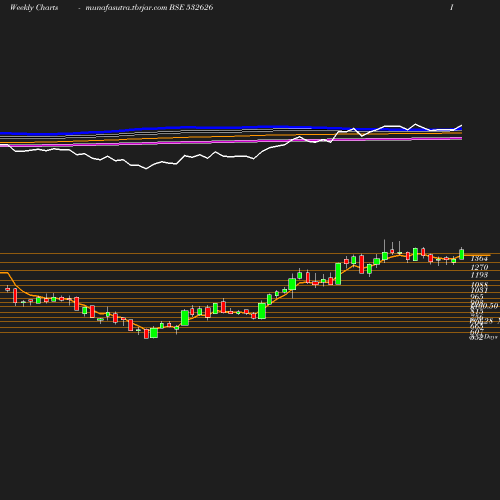The width and height of the screenshot is (500, 500).
Task: Select the first red candle at chart's left edge
Action: 7,289
